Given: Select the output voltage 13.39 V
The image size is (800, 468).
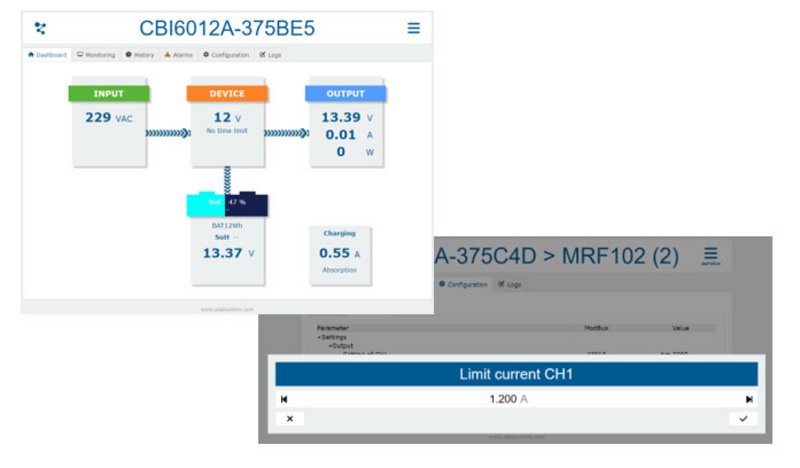Looking at the screenshot, I should (347, 118).
